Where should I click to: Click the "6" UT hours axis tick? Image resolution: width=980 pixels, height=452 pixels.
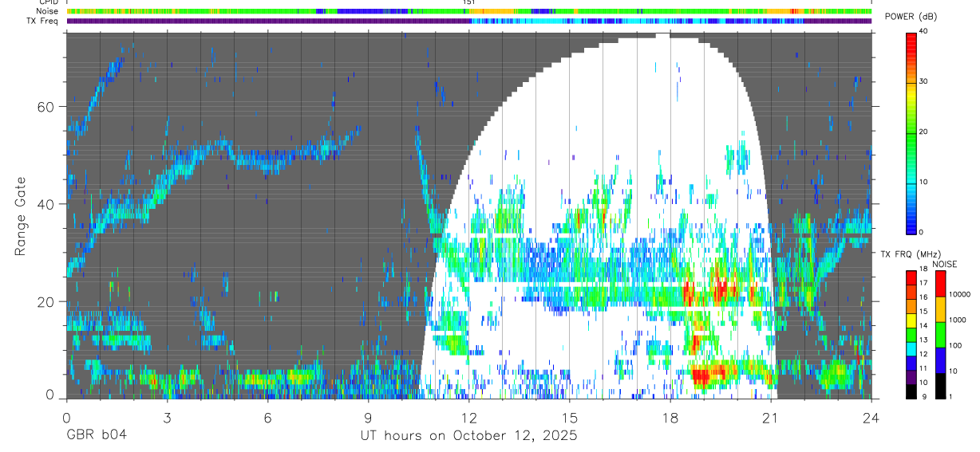tap(267, 418)
